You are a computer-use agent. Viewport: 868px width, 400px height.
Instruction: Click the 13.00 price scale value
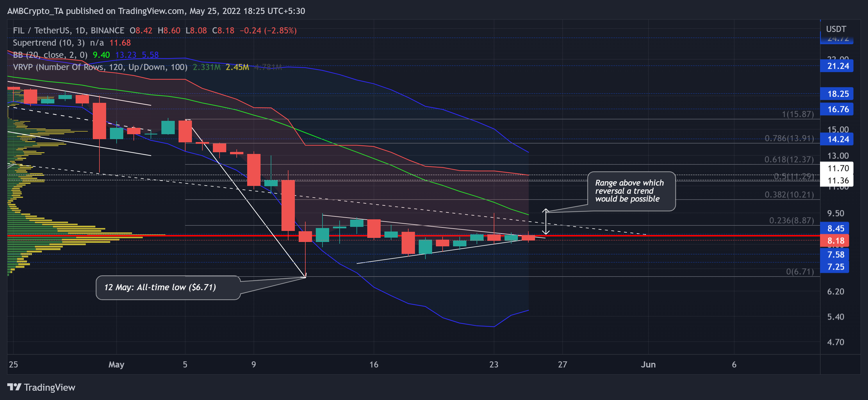coord(838,156)
